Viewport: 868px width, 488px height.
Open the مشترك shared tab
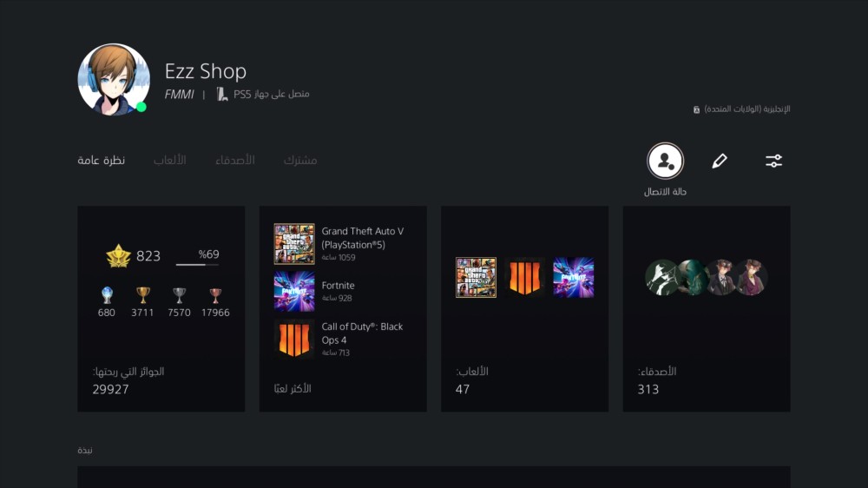point(300,160)
